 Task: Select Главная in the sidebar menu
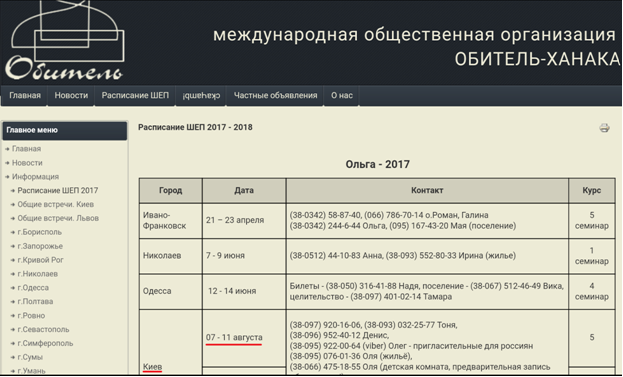click(x=26, y=149)
